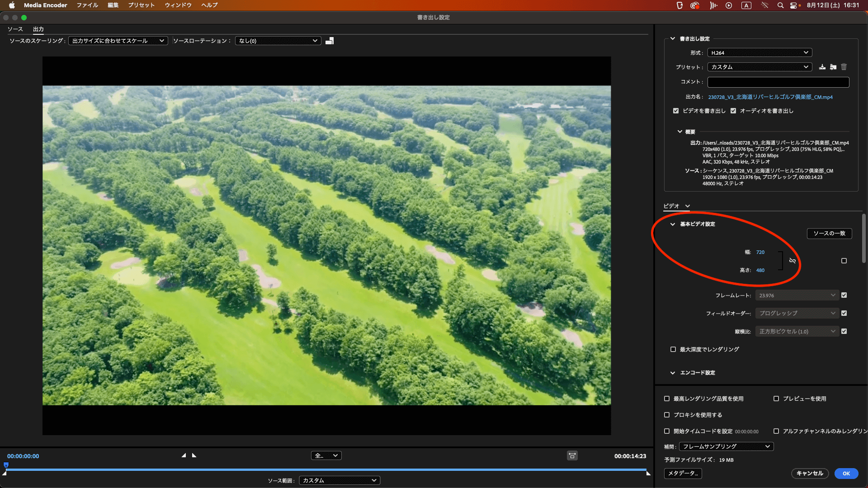The width and height of the screenshot is (868, 488).
Task: Open the ファイル menu
Action: [87, 5]
